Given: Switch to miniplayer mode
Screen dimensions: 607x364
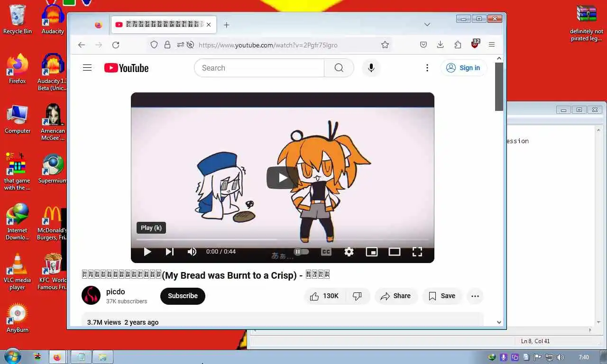Looking at the screenshot, I should pyautogui.click(x=372, y=252).
